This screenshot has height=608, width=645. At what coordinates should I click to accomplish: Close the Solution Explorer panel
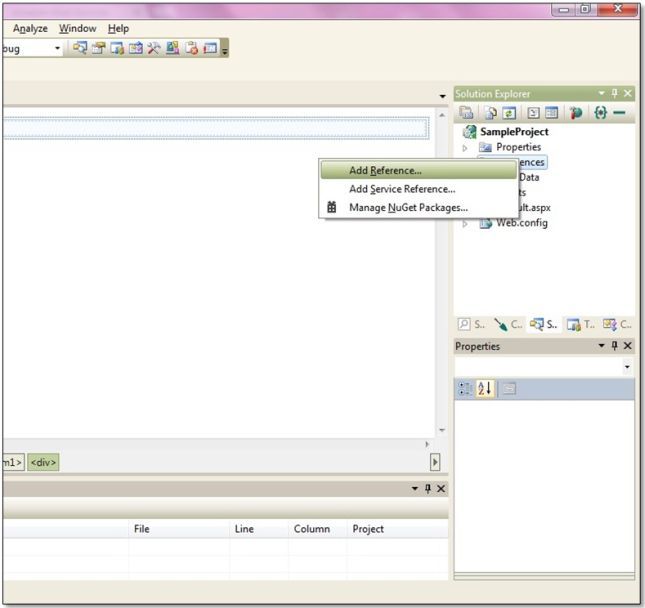[x=628, y=93]
